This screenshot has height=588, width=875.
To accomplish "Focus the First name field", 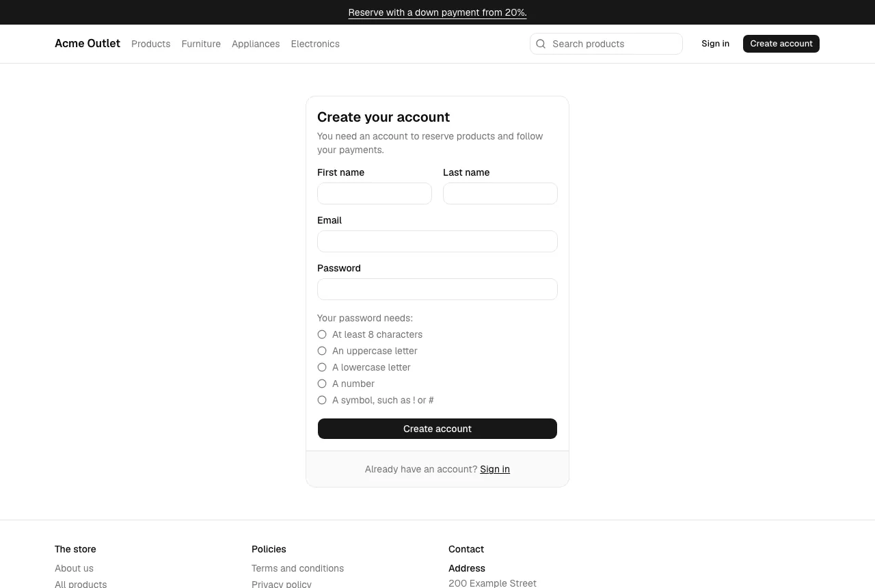I will 375,193.
